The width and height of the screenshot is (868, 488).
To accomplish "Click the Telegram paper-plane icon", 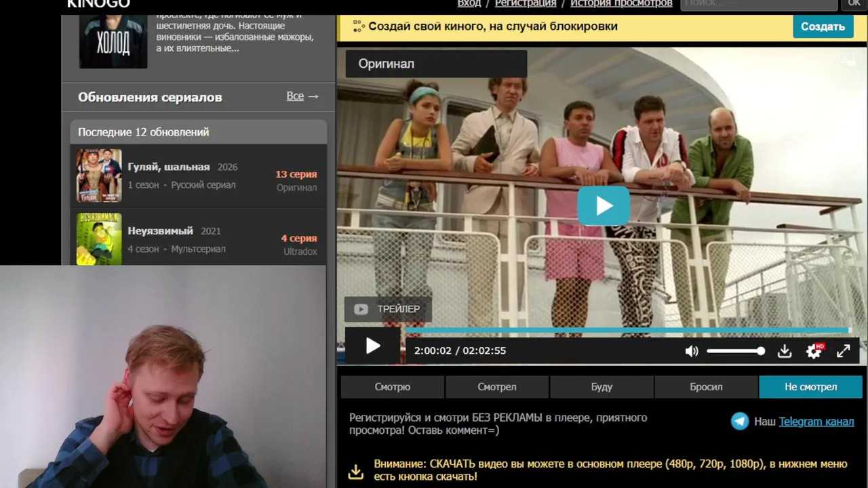I will coord(740,422).
